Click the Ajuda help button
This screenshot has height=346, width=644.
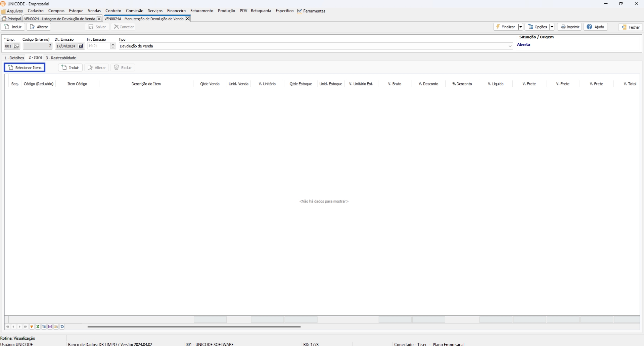pyautogui.click(x=596, y=27)
